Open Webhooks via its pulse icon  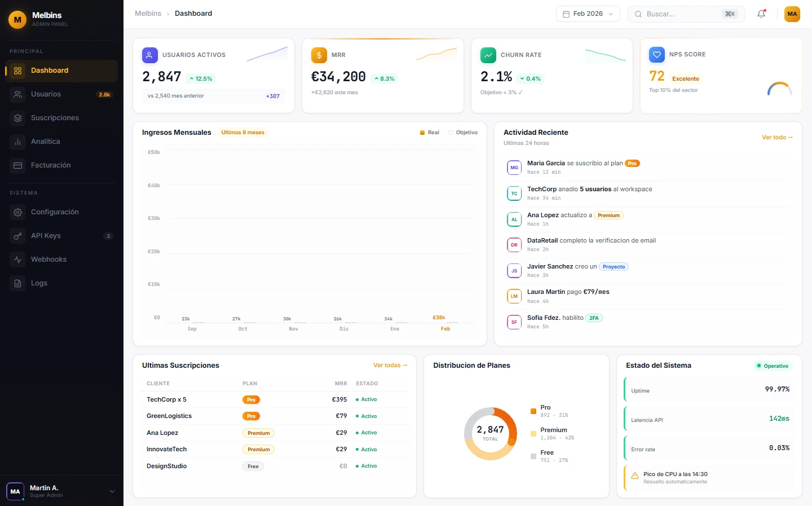tap(17, 259)
